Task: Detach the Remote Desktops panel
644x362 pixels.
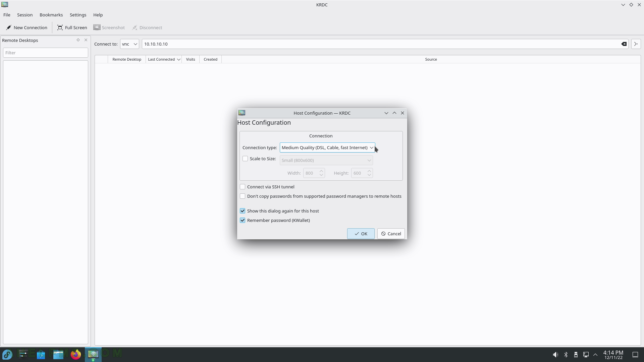Action: coord(78,40)
